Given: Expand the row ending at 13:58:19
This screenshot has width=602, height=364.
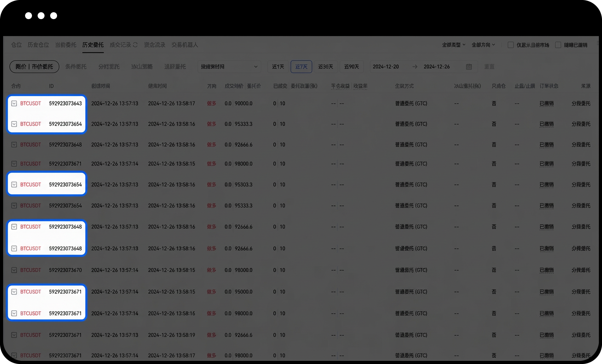Looking at the screenshot, I should (14, 335).
